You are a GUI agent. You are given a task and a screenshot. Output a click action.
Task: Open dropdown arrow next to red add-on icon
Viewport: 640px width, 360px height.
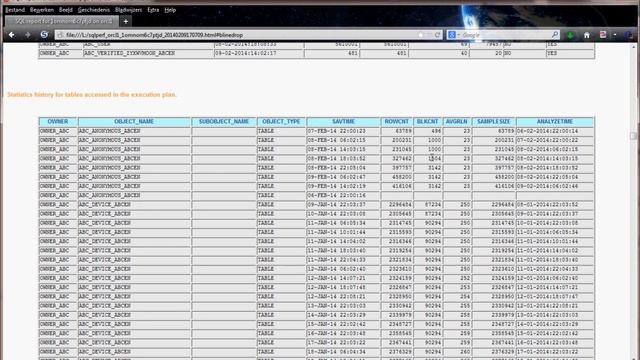coord(615,35)
